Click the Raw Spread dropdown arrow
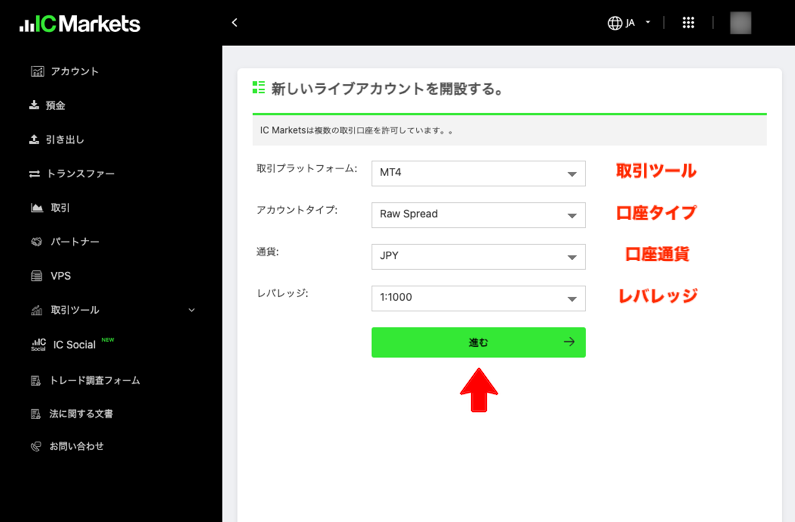The image size is (795, 522). point(572,216)
